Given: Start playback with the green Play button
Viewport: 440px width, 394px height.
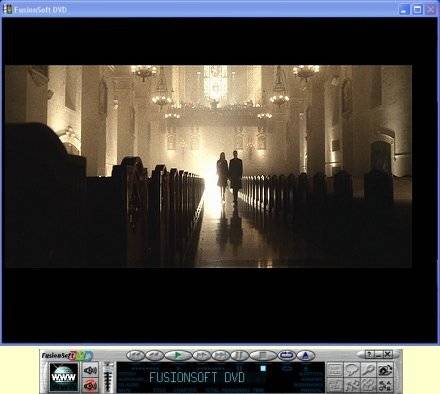Looking at the screenshot, I should (x=178, y=355).
